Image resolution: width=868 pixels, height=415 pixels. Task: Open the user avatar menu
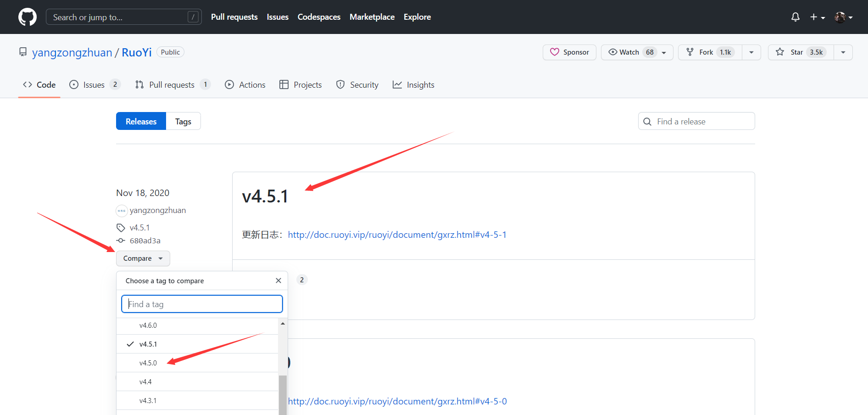(844, 17)
